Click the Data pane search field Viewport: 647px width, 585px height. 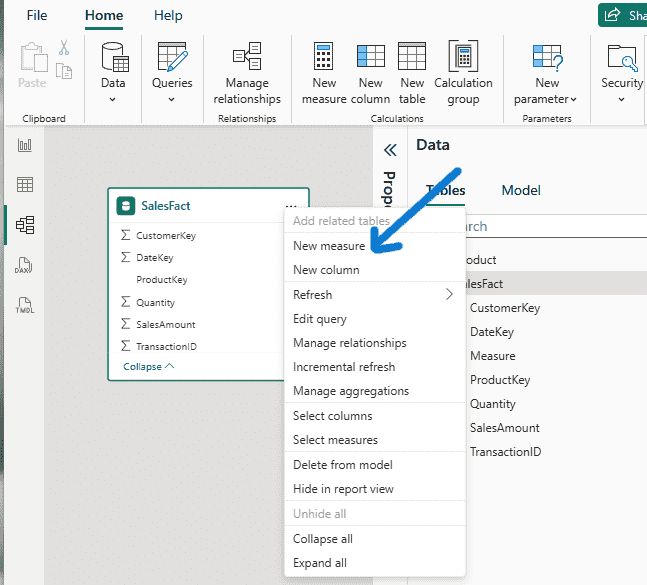(x=554, y=226)
